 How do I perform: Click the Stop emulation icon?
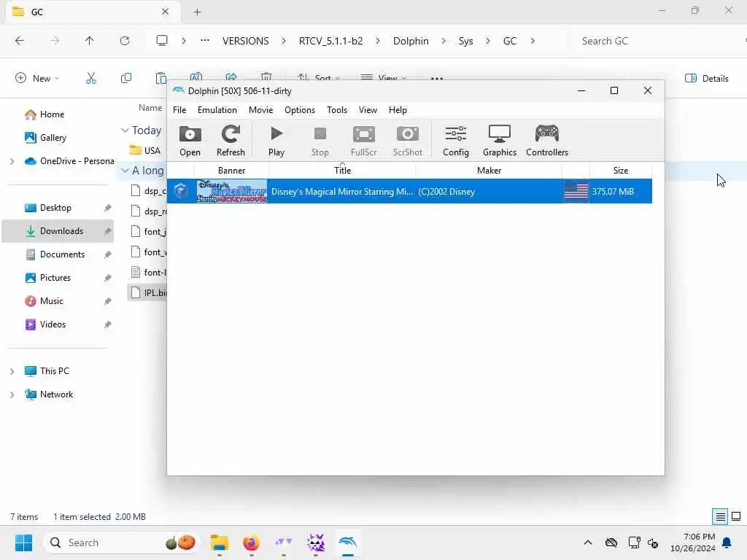pos(320,141)
